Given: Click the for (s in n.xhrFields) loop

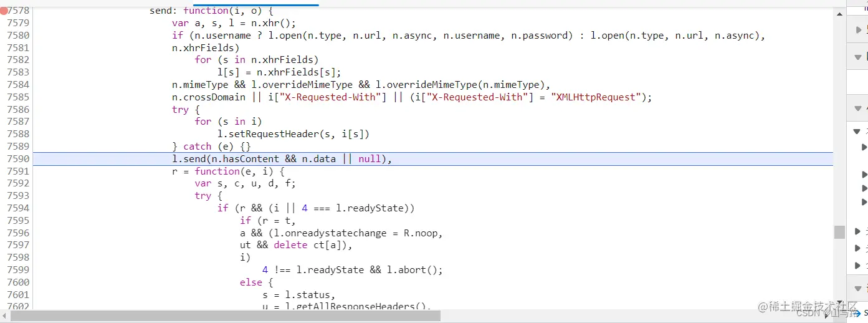Looking at the screenshot, I should point(257,60).
